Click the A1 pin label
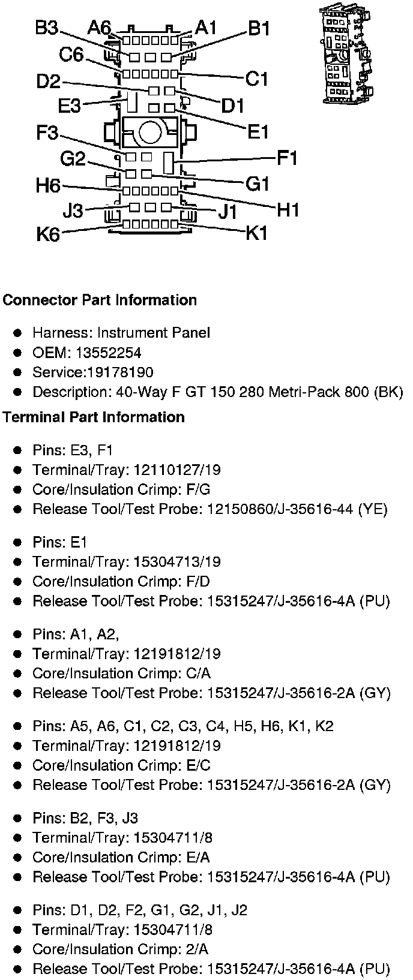The width and height of the screenshot is (413, 980). (206, 27)
